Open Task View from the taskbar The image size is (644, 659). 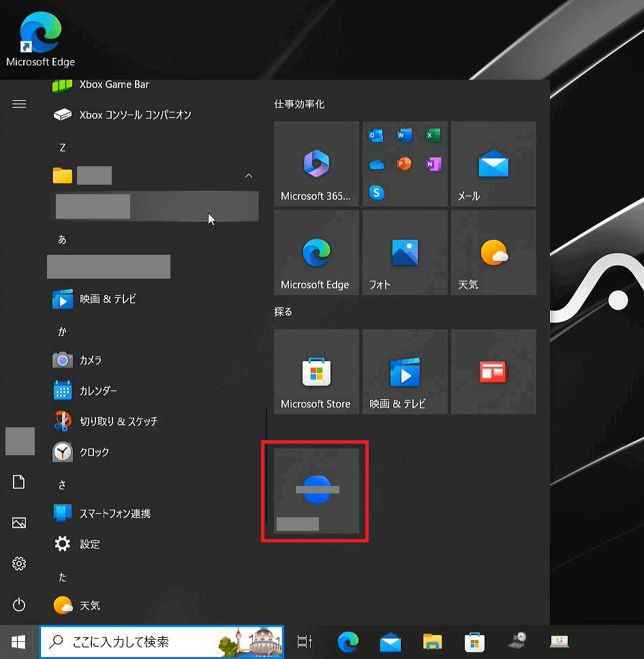(305, 642)
